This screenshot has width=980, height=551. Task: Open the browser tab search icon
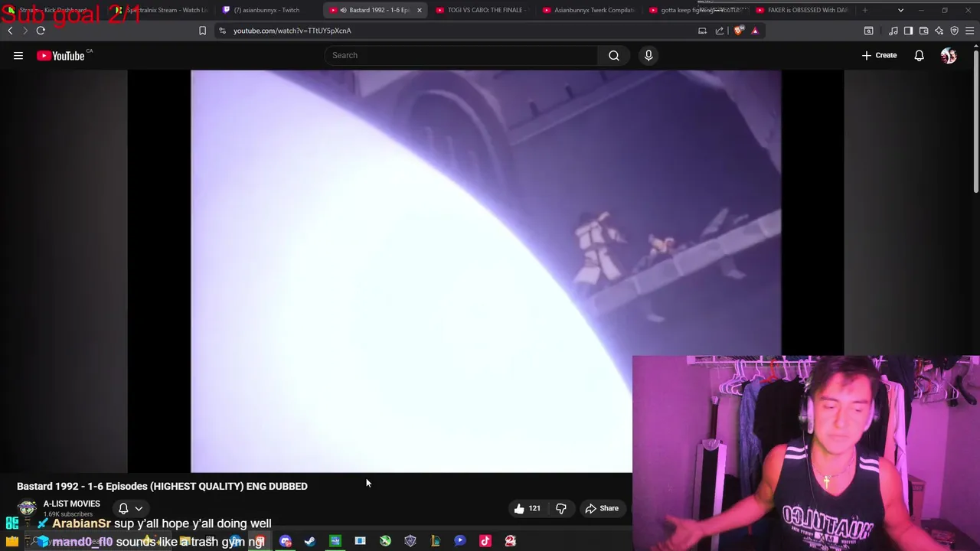click(868, 31)
